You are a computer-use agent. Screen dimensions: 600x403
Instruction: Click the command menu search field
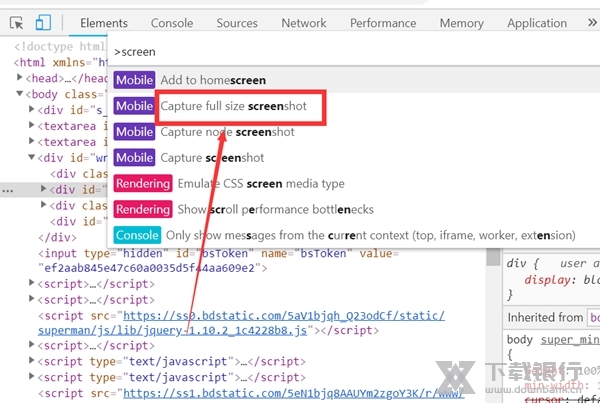tap(350, 51)
